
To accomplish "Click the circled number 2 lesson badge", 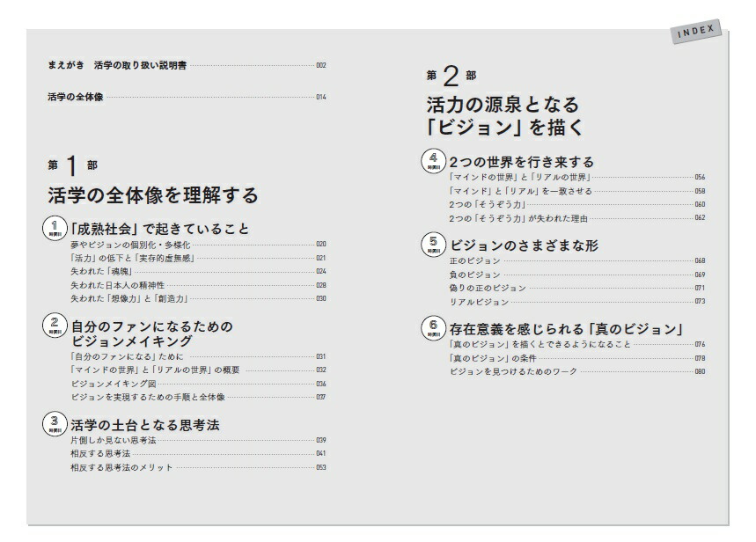I will (x=55, y=327).
